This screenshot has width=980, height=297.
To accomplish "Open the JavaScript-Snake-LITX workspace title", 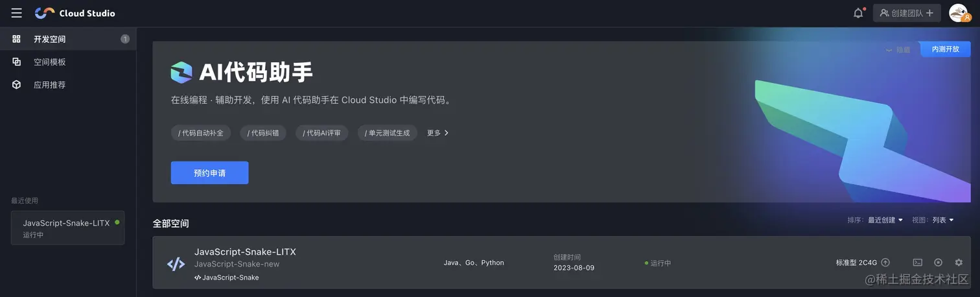I will coord(245,252).
